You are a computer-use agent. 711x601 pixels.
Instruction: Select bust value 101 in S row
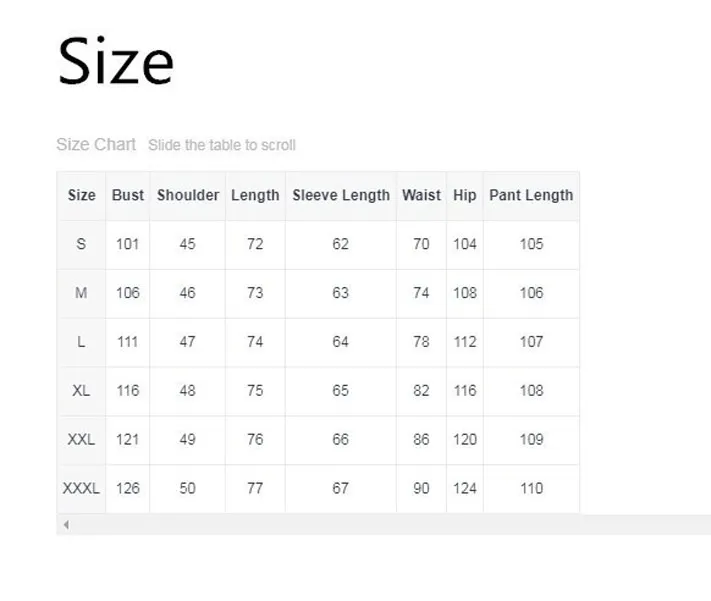click(x=127, y=244)
